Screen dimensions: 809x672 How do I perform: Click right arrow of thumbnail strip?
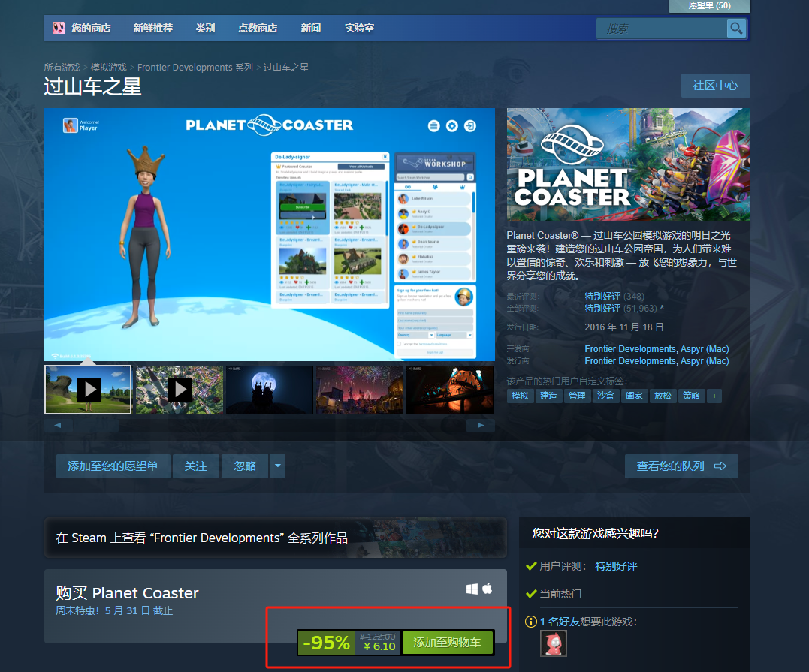tap(480, 426)
